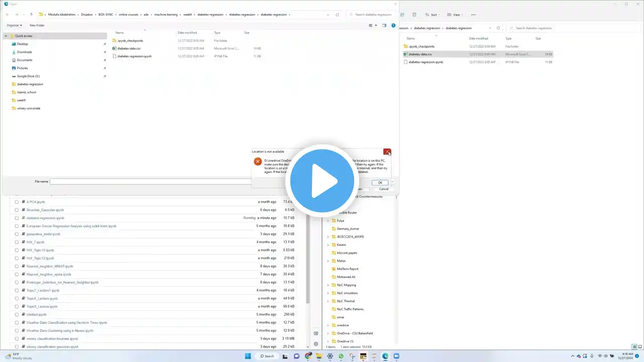Open Weather Data Clustering using k-Means notebook

[60, 330]
